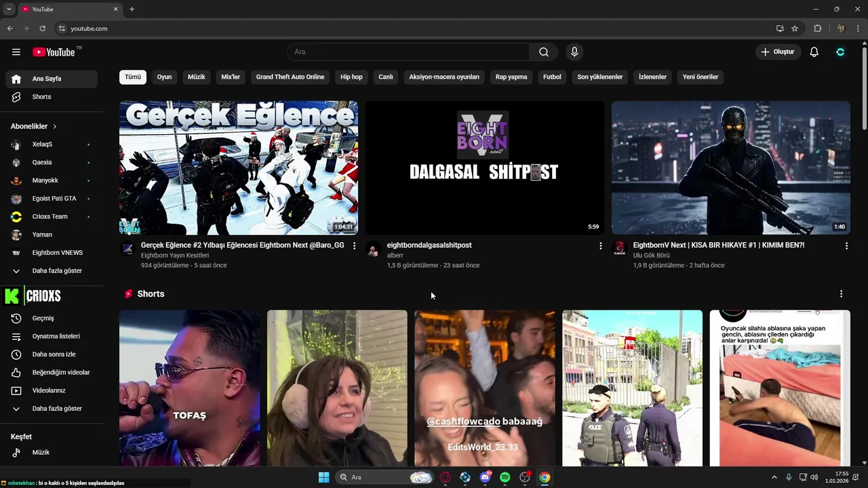Select the Grand Theft Auto Online chip
The width and height of the screenshot is (868, 488).
pos(290,77)
